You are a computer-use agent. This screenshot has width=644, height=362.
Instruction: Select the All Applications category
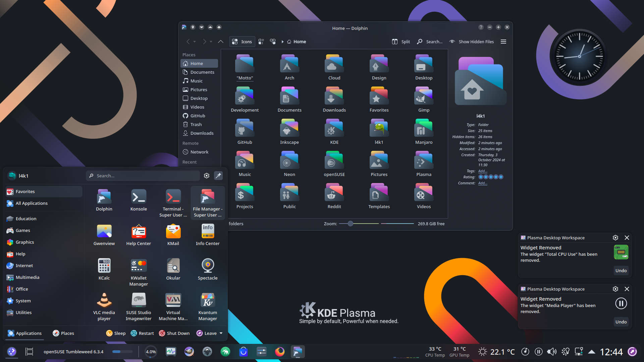[x=44, y=203]
